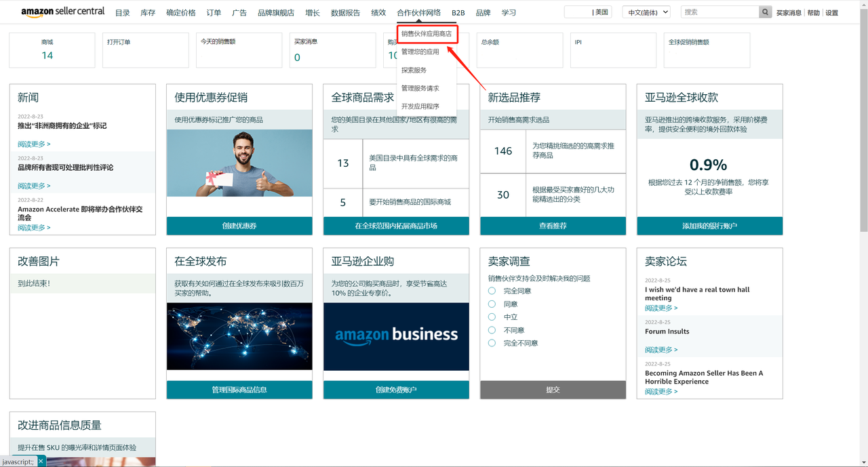Choose 中立 in the seller survey

click(492, 317)
